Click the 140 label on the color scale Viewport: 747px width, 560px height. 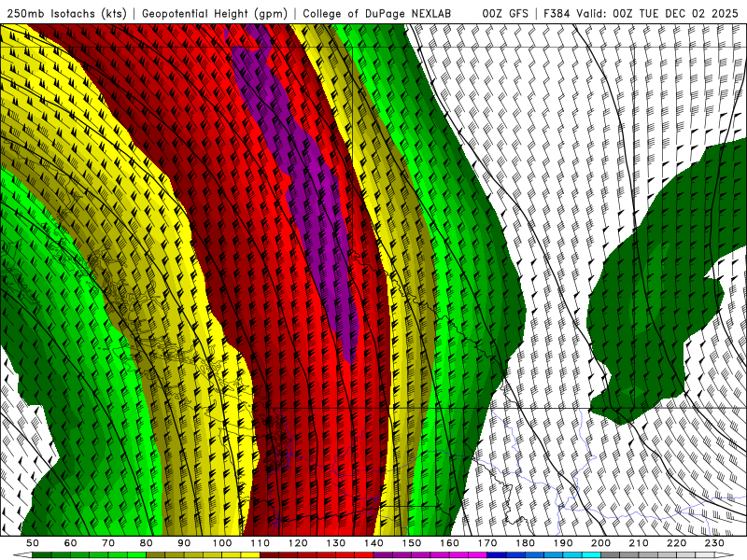373,543
